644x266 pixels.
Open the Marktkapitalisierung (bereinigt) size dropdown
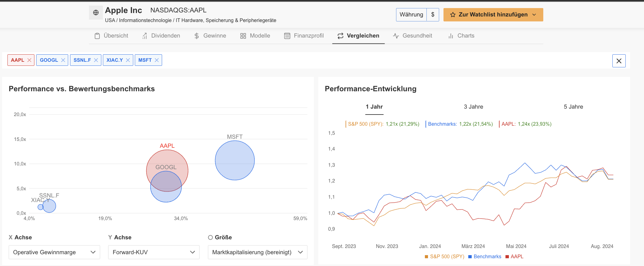click(258, 252)
